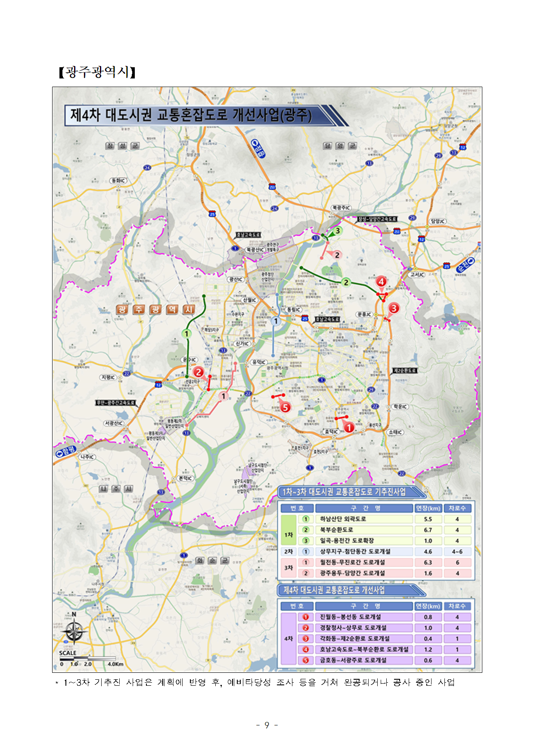Image resolution: width=534 pixels, height=756 pixels.
Task: Click legend icon for 경찰청사~상무로 row
Action: [x=306, y=628]
